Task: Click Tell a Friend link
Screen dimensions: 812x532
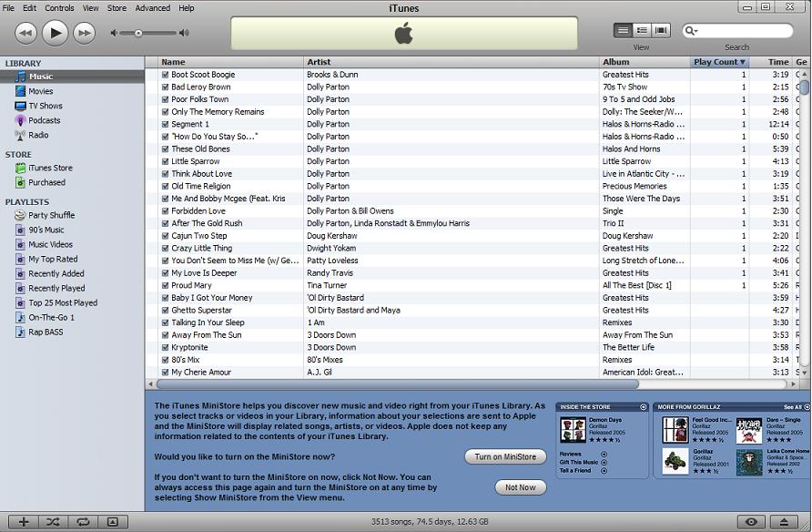Action: pos(574,470)
